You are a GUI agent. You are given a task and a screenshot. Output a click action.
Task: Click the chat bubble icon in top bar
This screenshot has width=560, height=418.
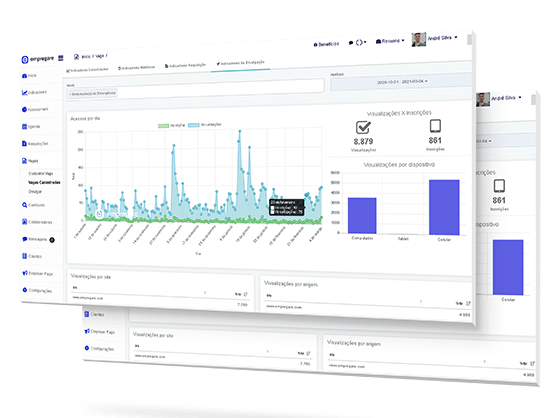pos(351,43)
